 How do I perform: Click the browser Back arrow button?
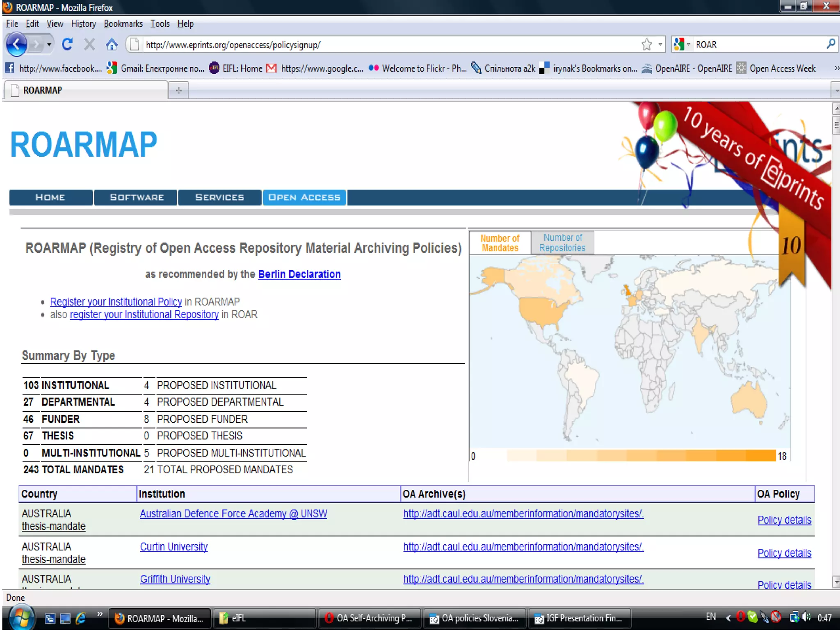tap(16, 44)
